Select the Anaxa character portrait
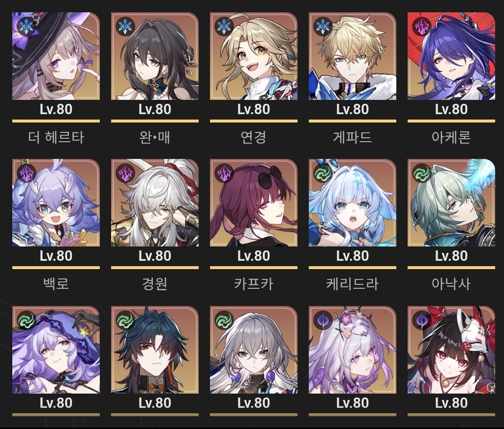This screenshot has width=504, height=429. (451, 203)
